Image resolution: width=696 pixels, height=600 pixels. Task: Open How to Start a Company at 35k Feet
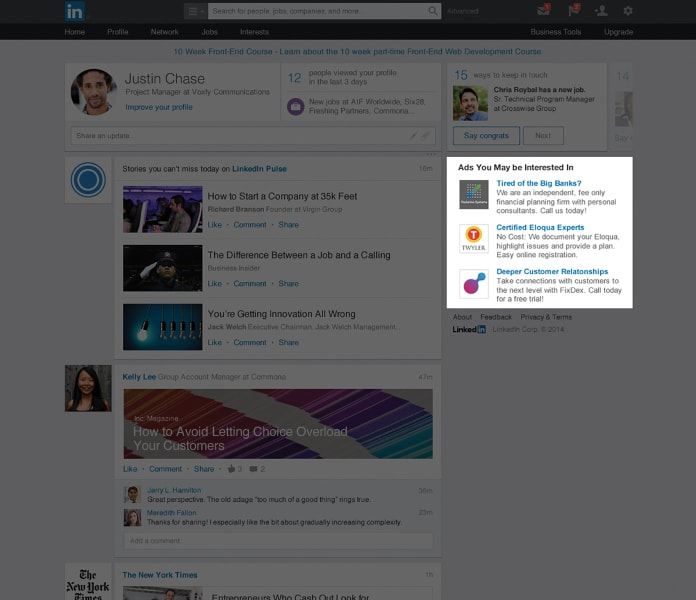[282, 196]
